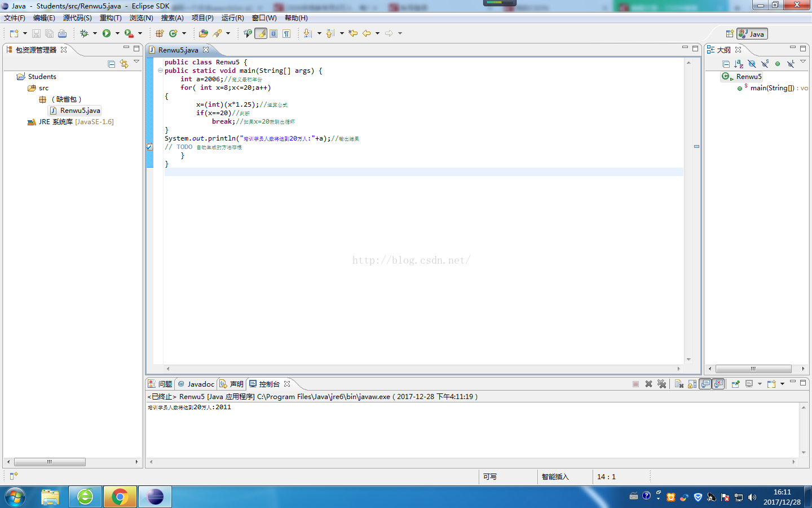Open the Run configurations dropdown arrow
Screen dimensions: 812x508
[117, 33]
